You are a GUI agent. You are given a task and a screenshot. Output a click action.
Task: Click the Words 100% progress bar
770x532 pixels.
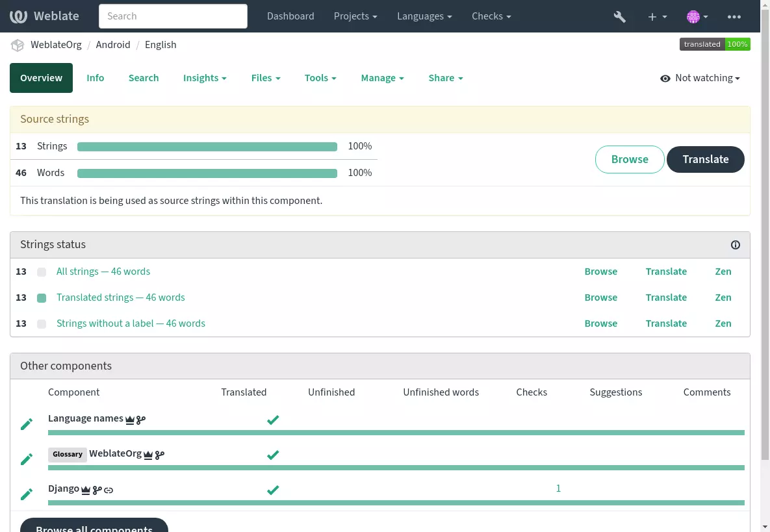click(207, 173)
